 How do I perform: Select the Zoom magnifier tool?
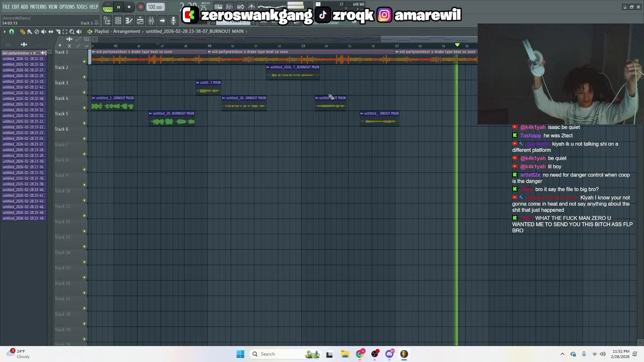coord(72,32)
